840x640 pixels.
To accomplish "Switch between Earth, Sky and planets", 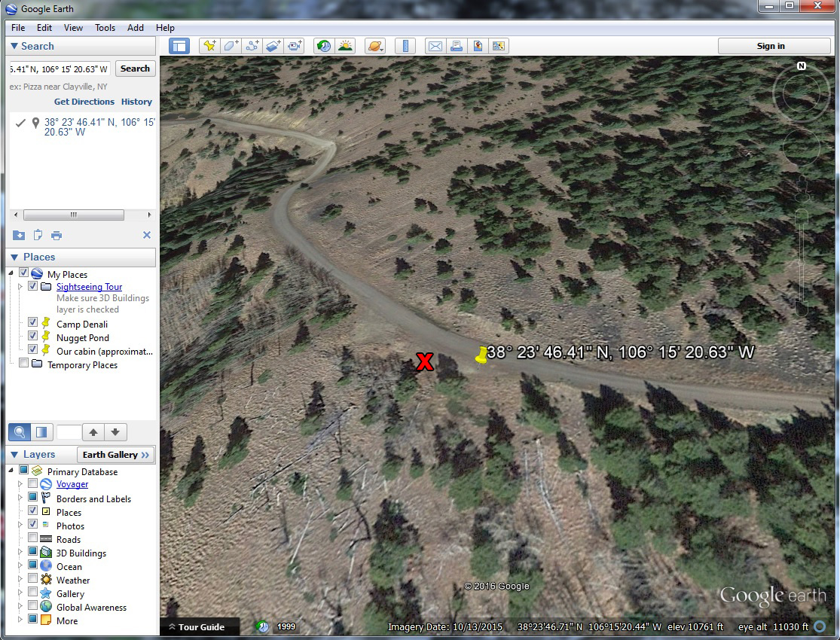I will 375,46.
